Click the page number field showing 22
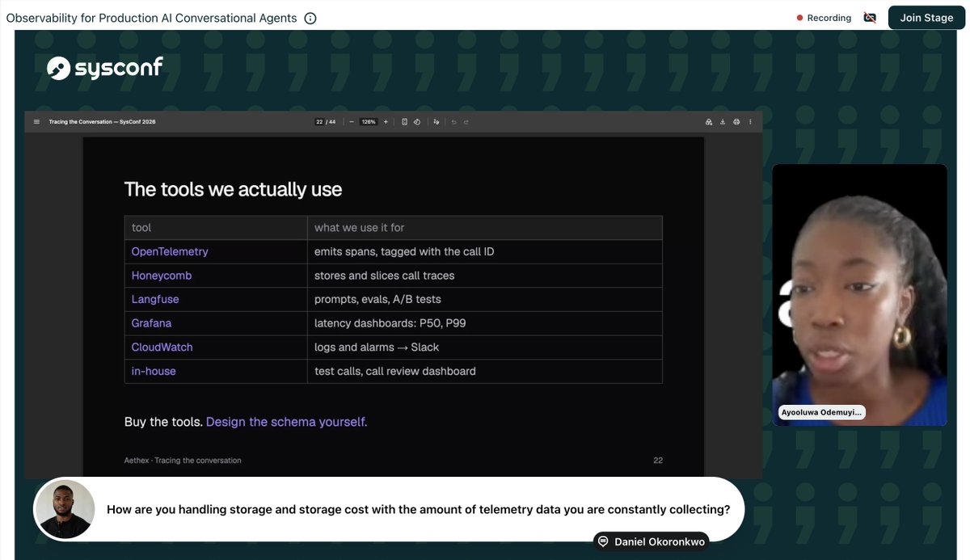The width and height of the screenshot is (970, 560). pyautogui.click(x=319, y=122)
